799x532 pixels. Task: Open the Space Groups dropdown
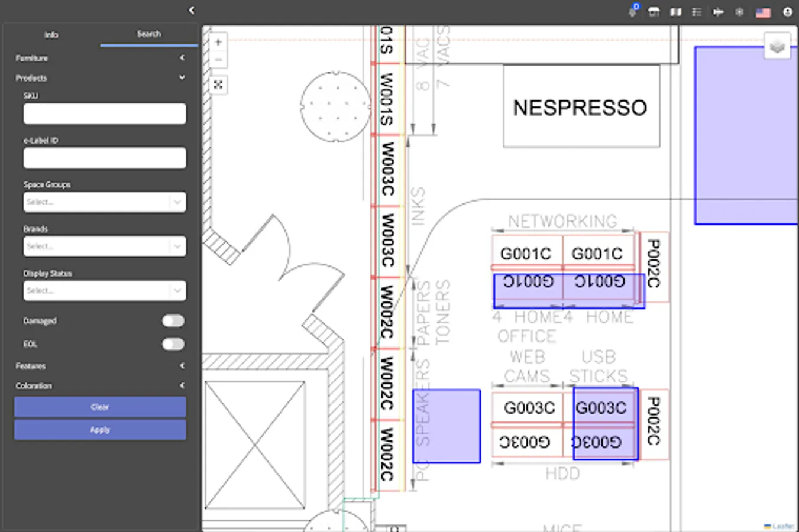point(105,202)
